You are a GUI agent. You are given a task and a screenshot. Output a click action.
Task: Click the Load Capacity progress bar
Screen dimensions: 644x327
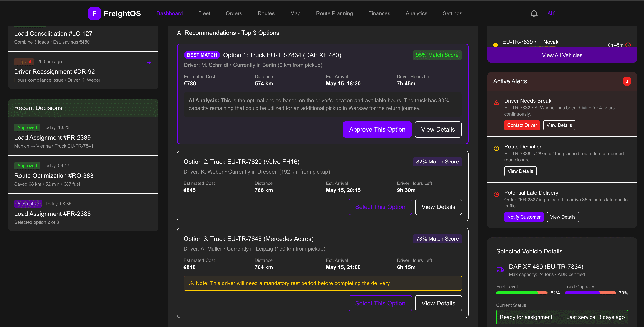[590, 293]
